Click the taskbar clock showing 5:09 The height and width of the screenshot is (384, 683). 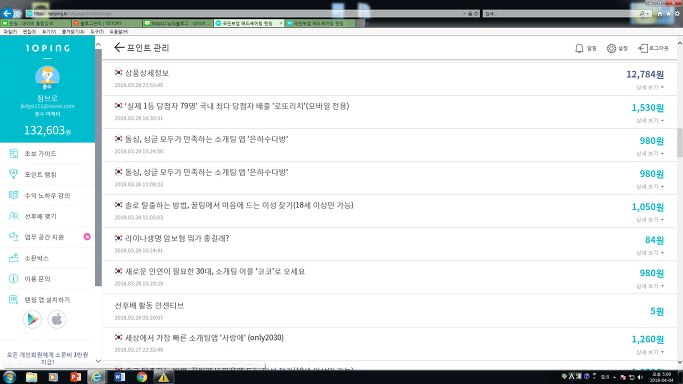pyautogui.click(x=661, y=377)
